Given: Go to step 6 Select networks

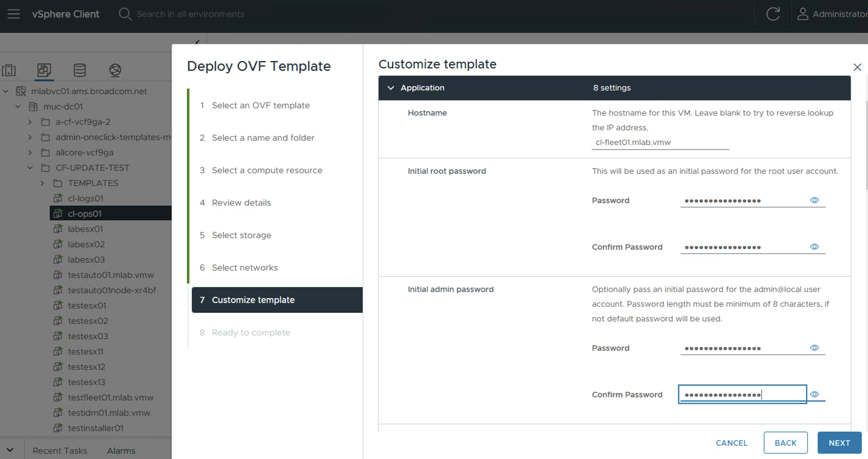Looking at the screenshot, I should coord(245,267).
